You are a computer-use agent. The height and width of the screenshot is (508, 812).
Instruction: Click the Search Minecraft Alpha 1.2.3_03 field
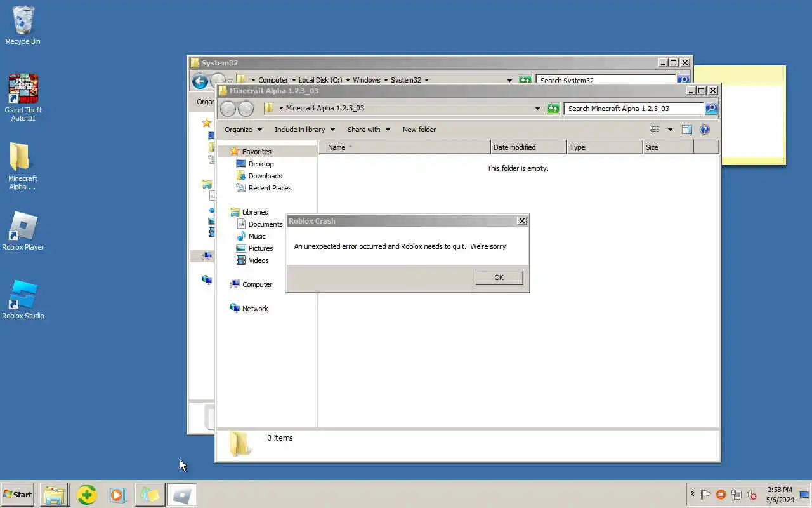click(x=634, y=109)
